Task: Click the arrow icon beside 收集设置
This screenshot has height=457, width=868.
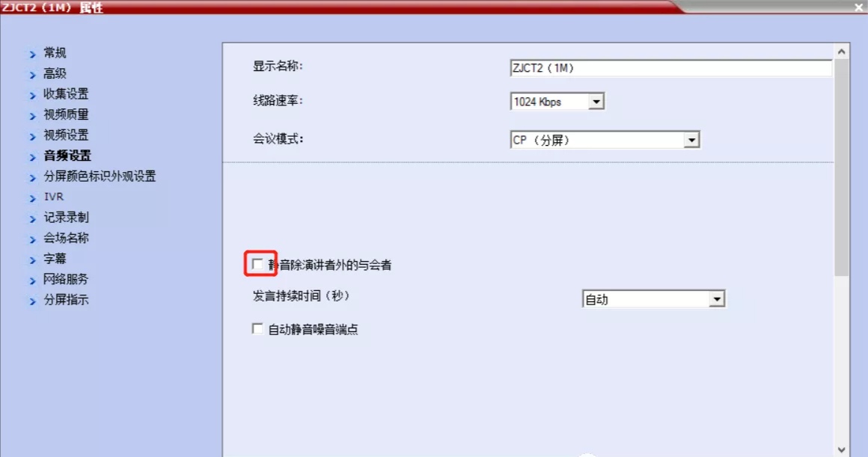Action: pos(33,95)
